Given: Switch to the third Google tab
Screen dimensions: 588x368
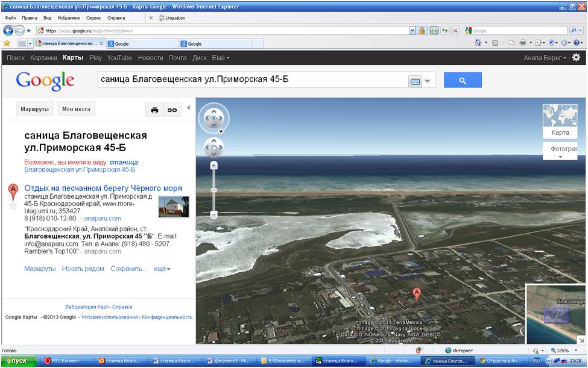Looking at the screenshot, I should coord(216,43).
